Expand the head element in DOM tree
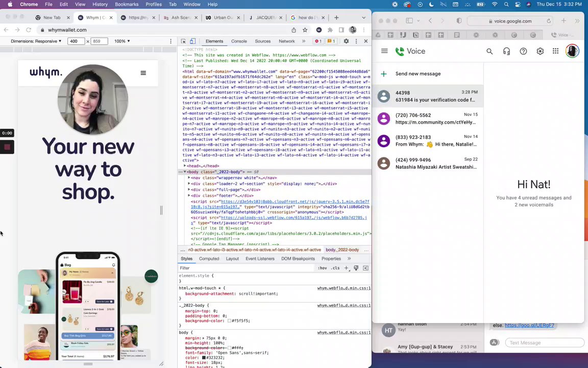588x368 pixels. pyautogui.click(x=185, y=166)
